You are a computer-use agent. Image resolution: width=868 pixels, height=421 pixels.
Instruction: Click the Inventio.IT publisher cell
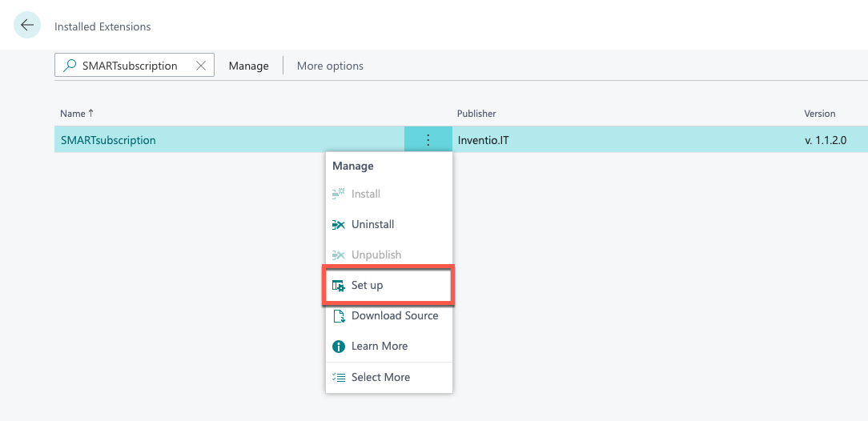(x=482, y=140)
